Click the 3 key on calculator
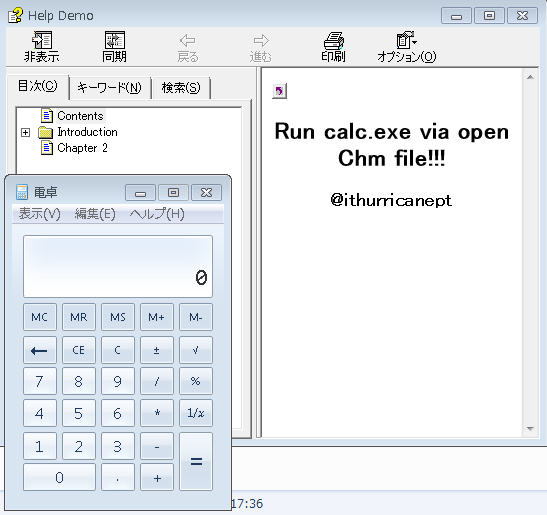Screen dimensions: 547x515 (118, 446)
